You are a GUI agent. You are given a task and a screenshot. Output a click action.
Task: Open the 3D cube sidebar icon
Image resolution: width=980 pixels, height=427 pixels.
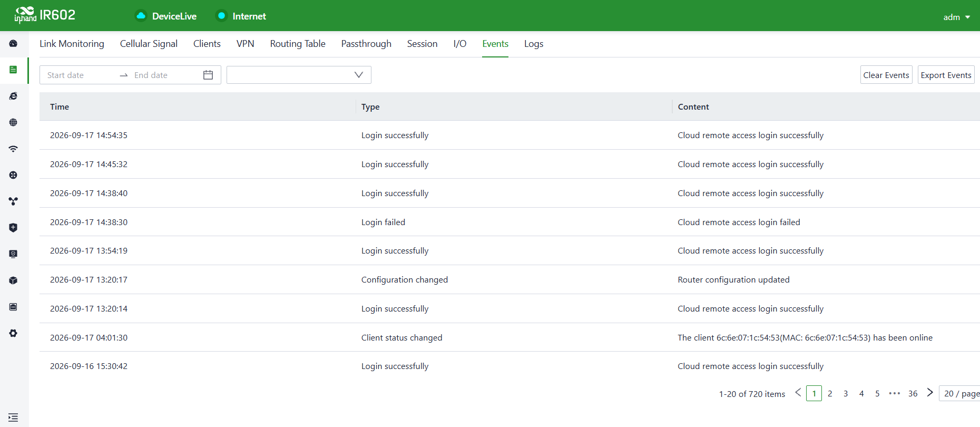(x=13, y=280)
